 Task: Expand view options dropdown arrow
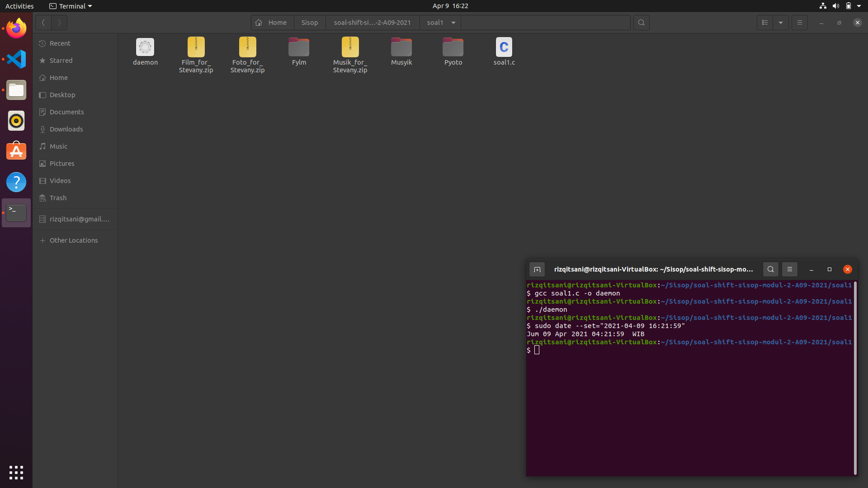pyautogui.click(x=781, y=23)
